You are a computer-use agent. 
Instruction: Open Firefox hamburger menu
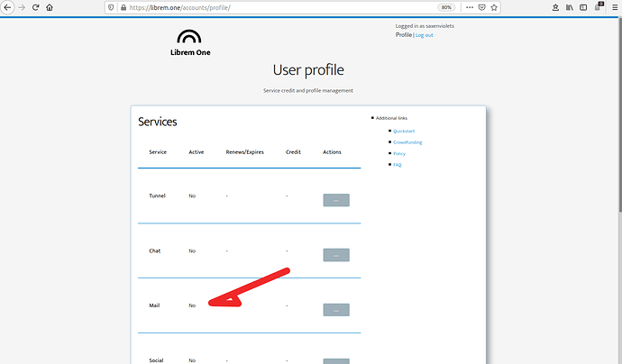615,7
